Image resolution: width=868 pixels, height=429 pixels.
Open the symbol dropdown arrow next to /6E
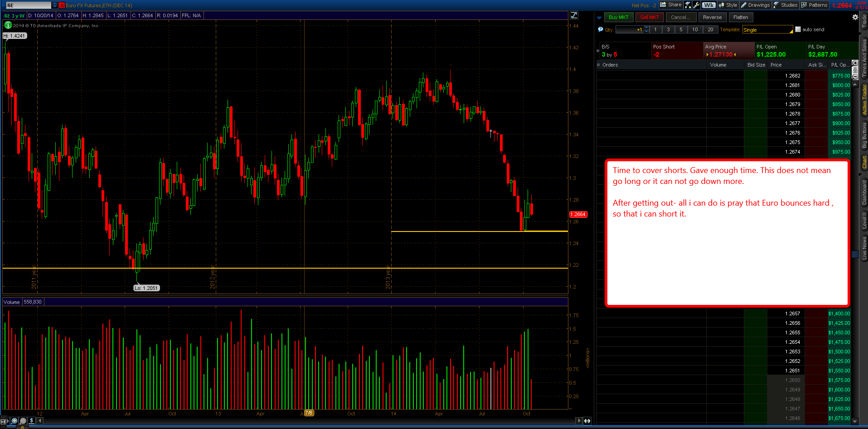(55, 5)
